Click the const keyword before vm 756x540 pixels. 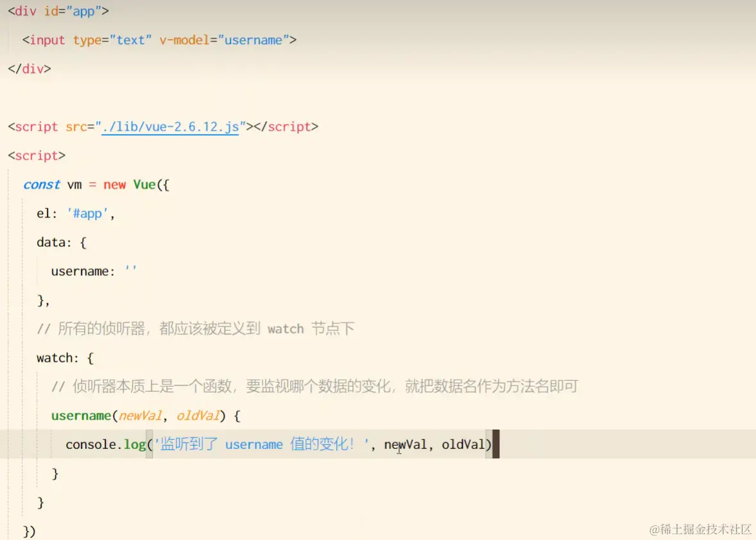(42, 185)
